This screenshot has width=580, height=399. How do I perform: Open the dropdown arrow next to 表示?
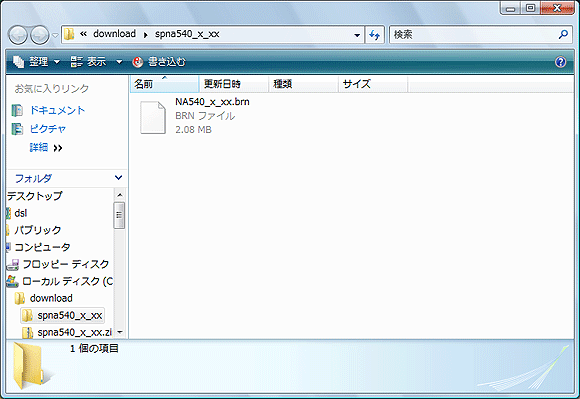[x=119, y=62]
